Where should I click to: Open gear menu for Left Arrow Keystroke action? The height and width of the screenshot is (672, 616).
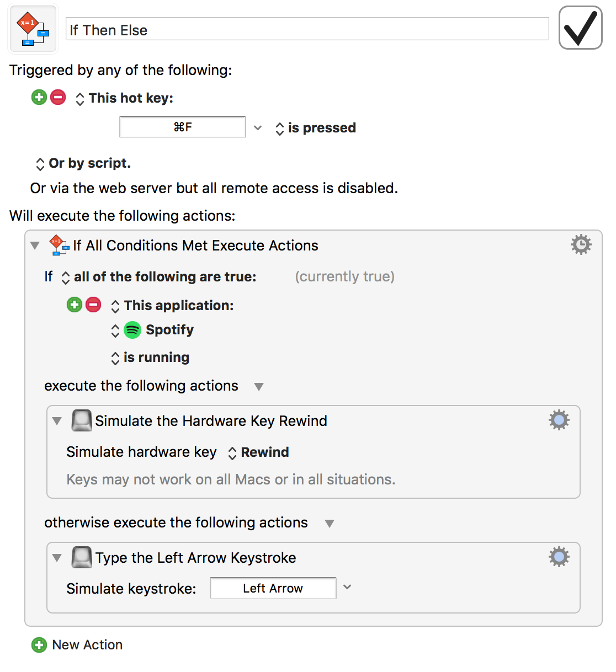point(559,557)
